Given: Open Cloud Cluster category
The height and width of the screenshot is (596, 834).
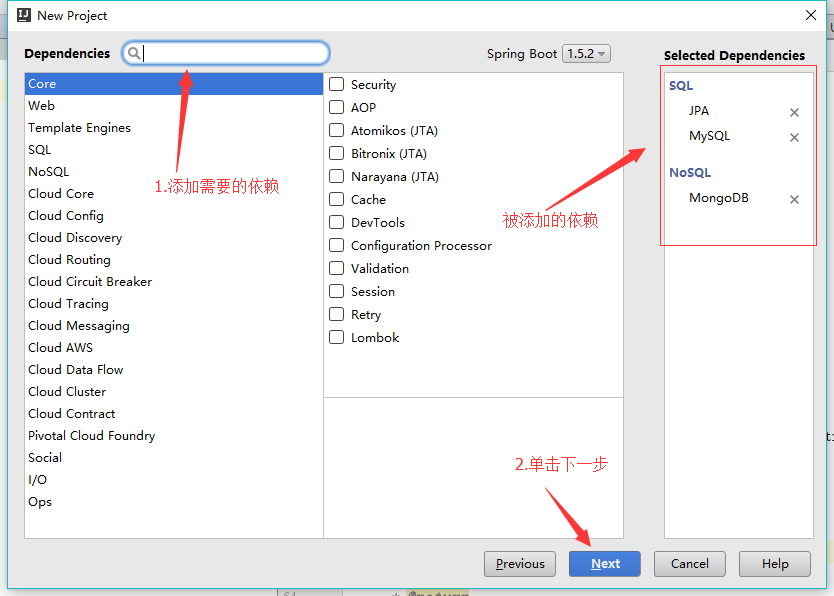Looking at the screenshot, I should (174, 391).
